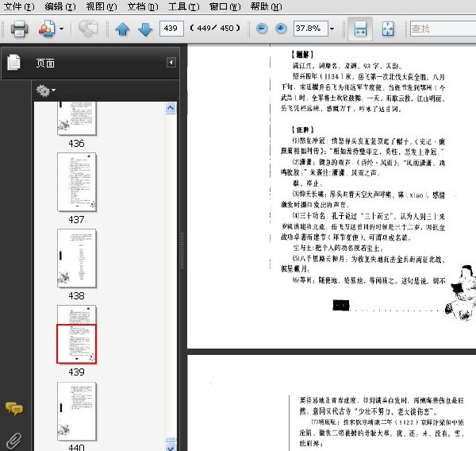476x451 pixels.
Task: Select page thumbnail 437
Action: (76, 182)
